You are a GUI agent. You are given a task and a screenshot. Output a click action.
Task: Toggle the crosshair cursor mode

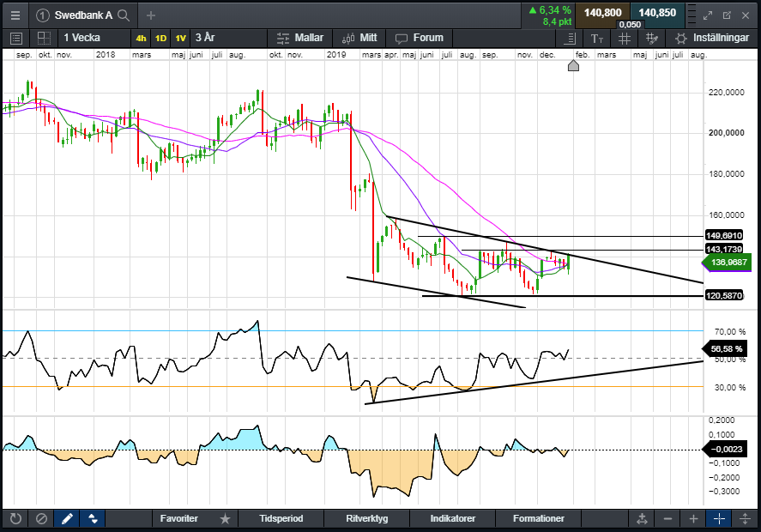coord(719,519)
